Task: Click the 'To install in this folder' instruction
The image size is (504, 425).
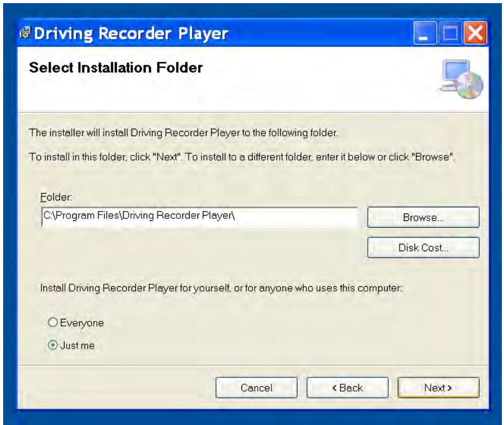Action: coord(242,157)
